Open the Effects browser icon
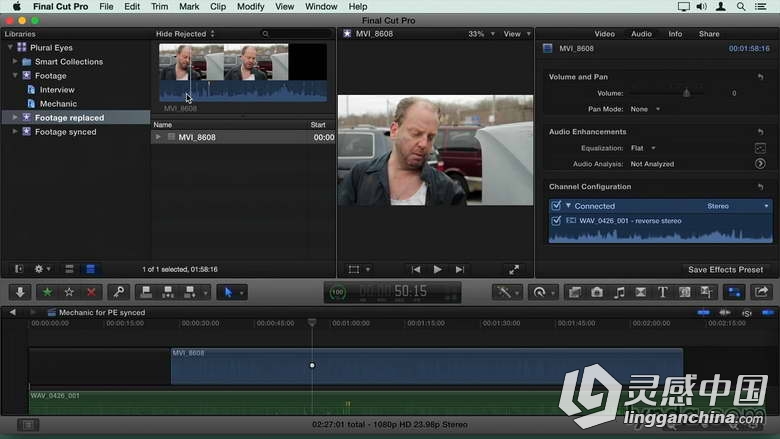This screenshot has width=780, height=439. (575, 292)
